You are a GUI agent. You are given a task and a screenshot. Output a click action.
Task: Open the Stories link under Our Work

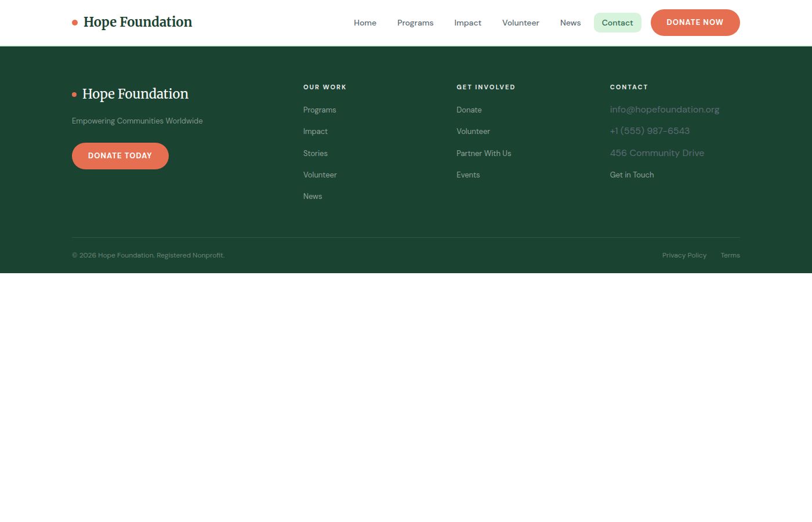(x=316, y=153)
